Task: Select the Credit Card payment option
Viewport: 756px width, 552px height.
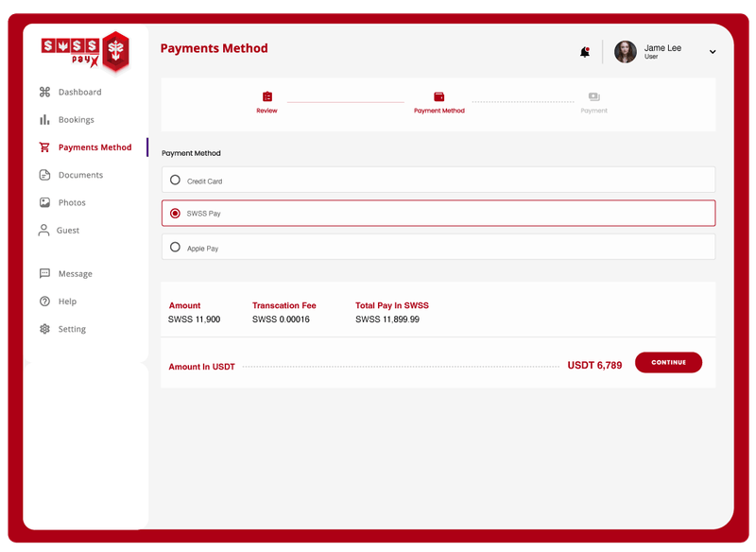Action: tap(174, 179)
